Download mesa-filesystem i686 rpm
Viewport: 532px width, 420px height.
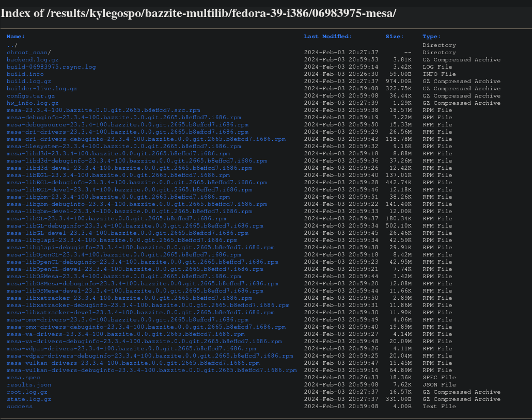coord(124,147)
